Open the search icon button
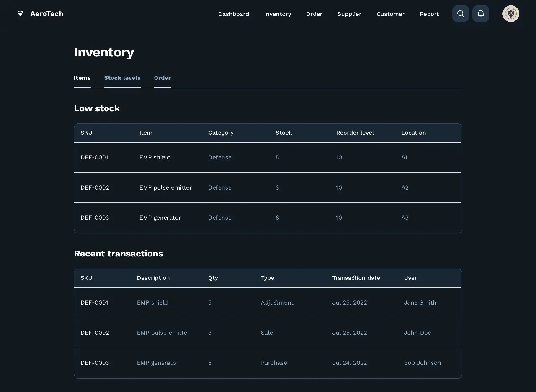The height and width of the screenshot is (392, 536). pyautogui.click(x=460, y=14)
